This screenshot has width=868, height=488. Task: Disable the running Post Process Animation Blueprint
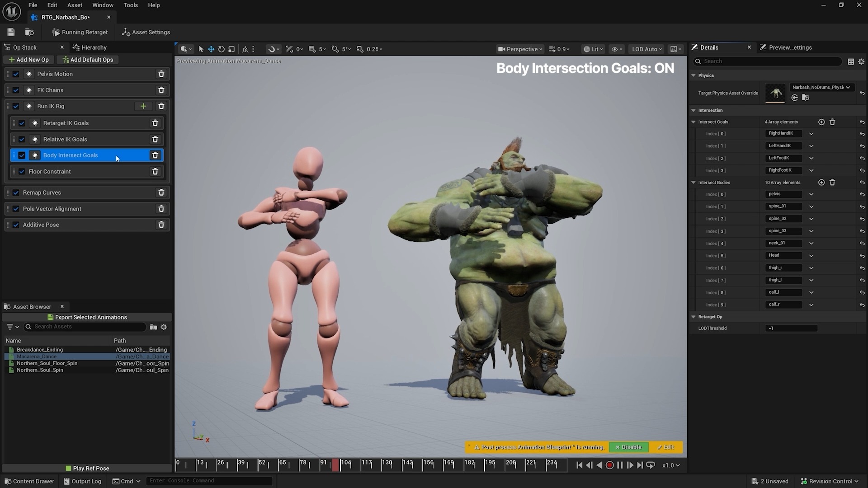point(628,447)
